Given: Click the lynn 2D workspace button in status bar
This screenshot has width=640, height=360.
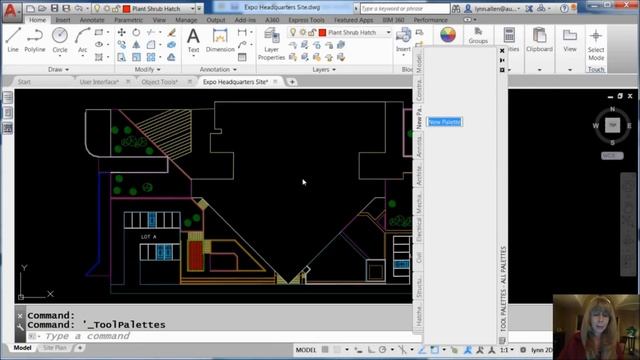Looking at the screenshot, I should 541,350.
